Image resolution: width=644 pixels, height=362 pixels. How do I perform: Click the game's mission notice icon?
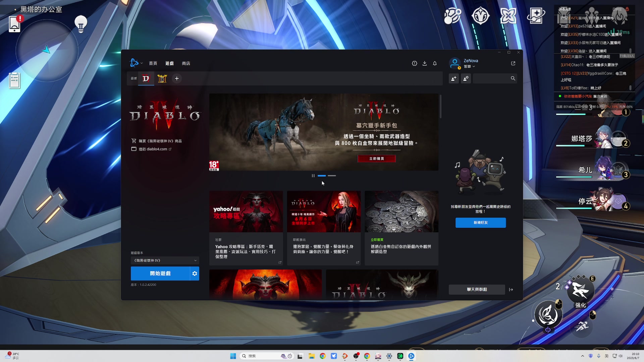tap(14, 24)
